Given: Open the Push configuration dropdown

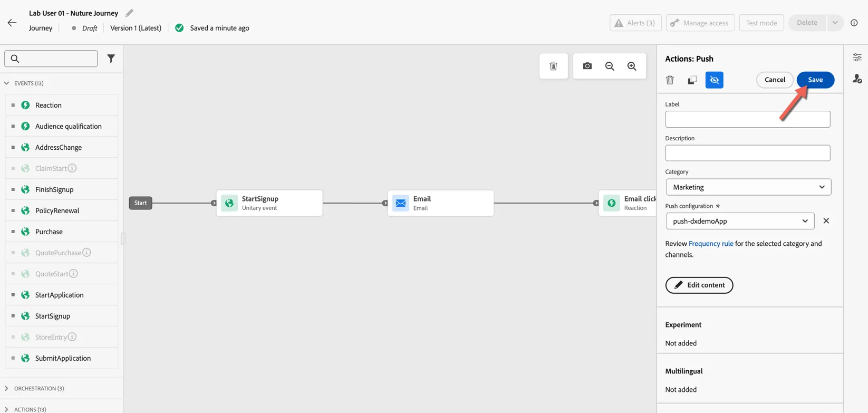Looking at the screenshot, I should [740, 221].
